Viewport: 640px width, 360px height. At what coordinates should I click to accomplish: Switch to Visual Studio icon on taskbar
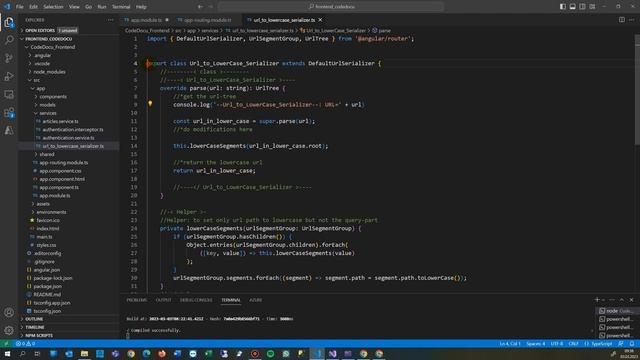(x=333, y=353)
